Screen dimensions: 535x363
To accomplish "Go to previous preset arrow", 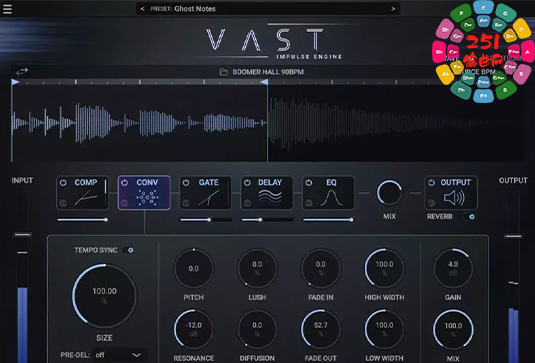I will tap(143, 9).
